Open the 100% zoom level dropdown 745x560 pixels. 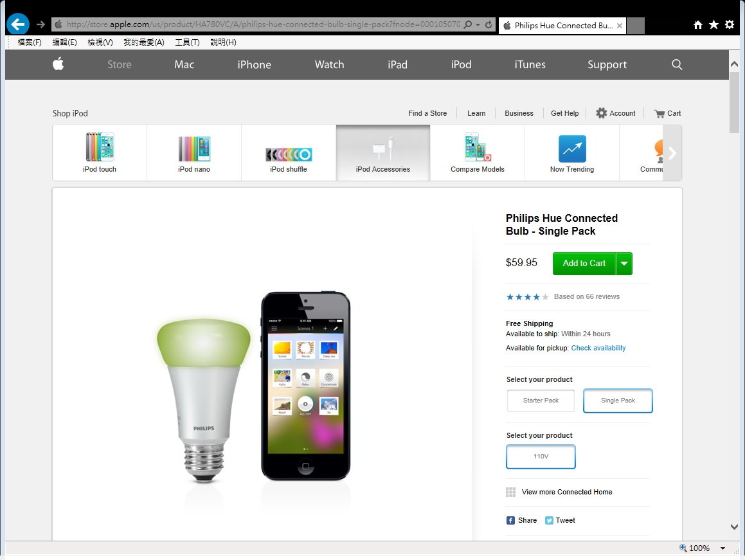[723, 548]
